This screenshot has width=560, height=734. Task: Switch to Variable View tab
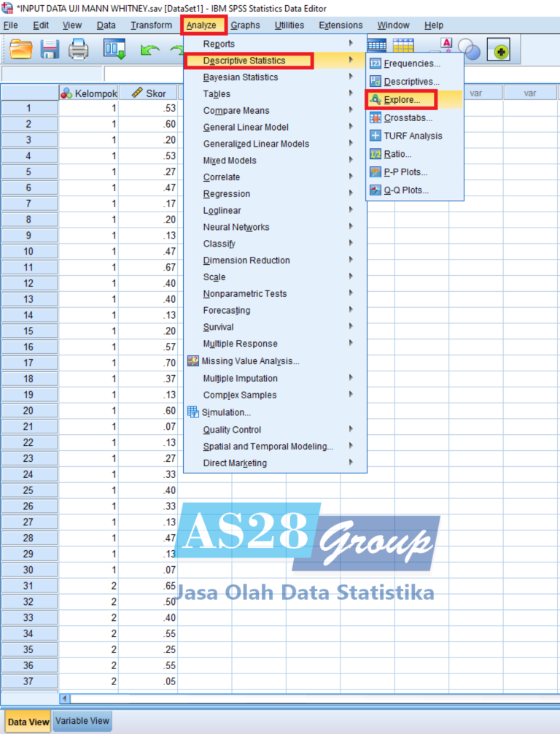point(82,720)
